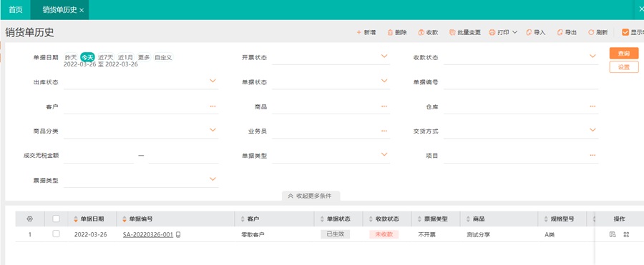Expand the 开票状态 dropdown
644x265 pixels.
coord(384,56)
